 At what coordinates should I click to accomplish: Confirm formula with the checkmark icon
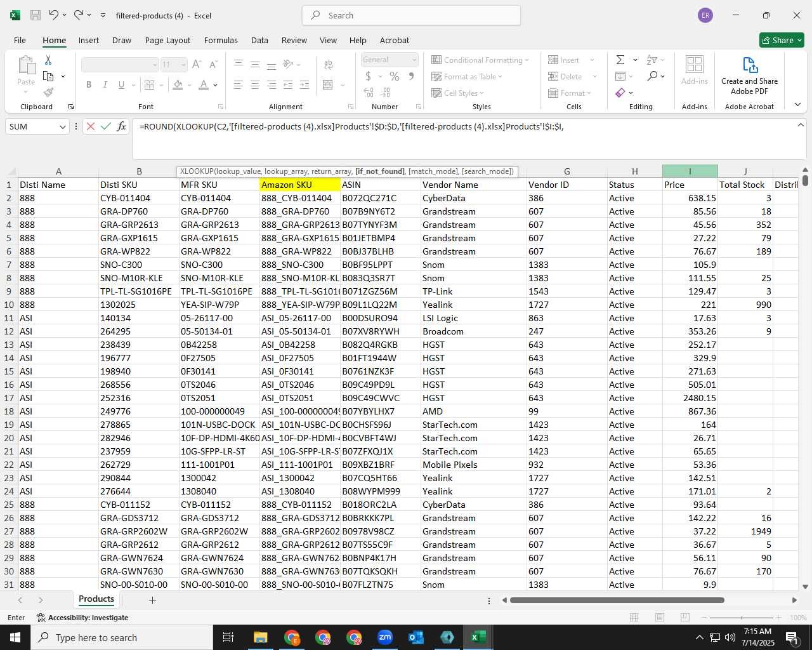[106, 126]
